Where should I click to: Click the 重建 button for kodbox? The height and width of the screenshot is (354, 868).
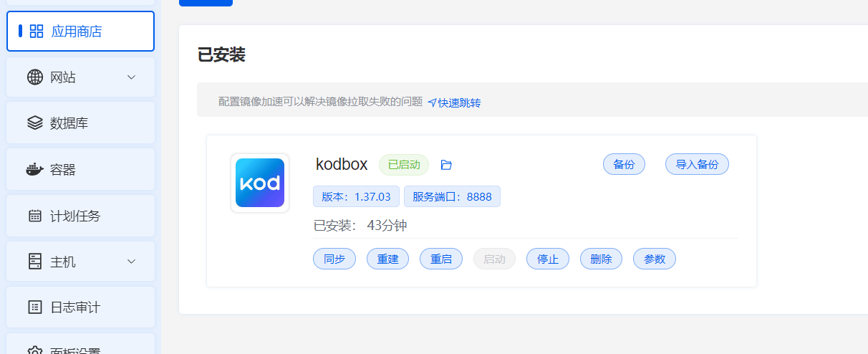coord(387,259)
